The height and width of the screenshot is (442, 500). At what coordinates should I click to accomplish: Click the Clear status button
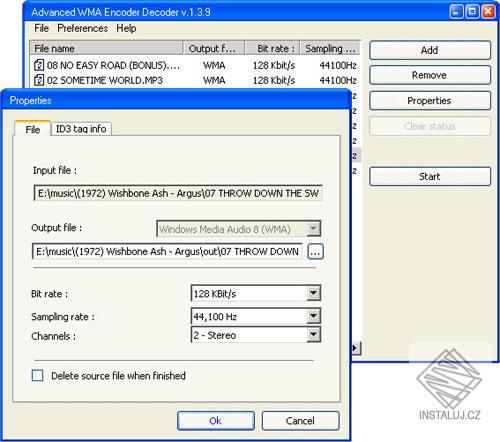click(430, 126)
